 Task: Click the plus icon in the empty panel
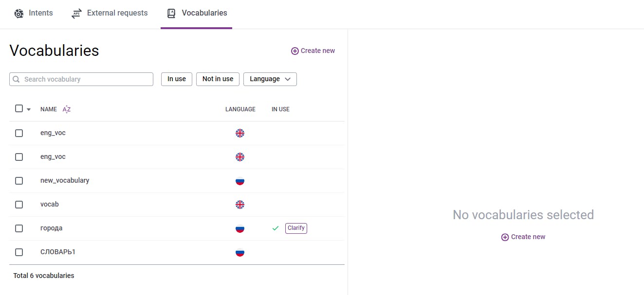click(x=505, y=237)
